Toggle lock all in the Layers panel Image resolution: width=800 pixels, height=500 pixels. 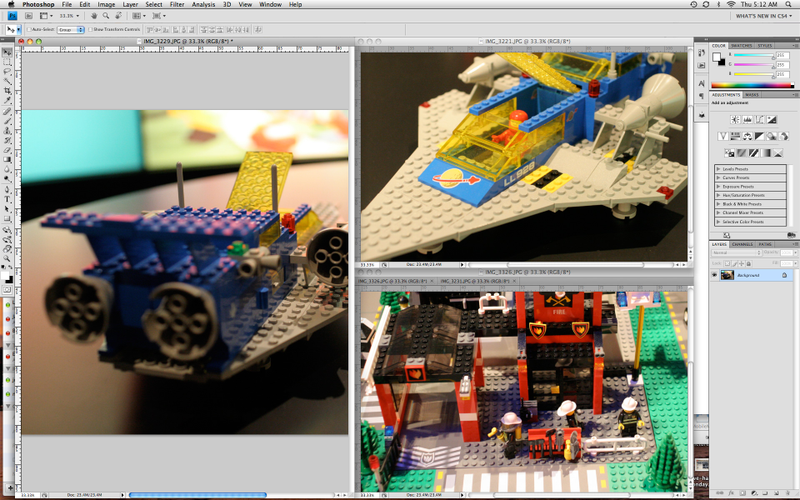749,263
